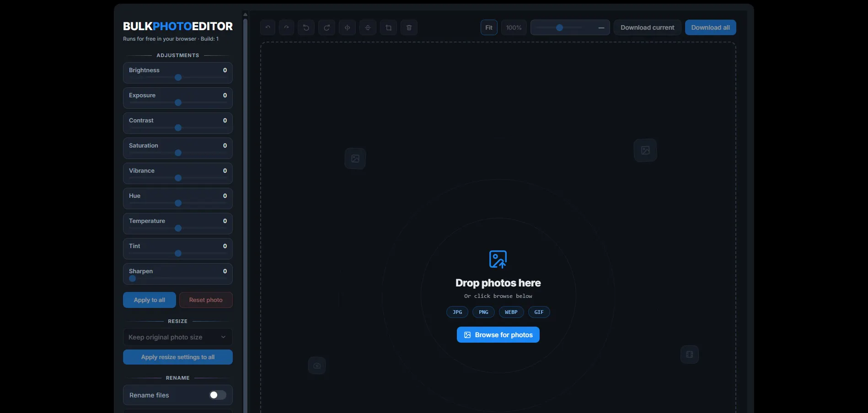The width and height of the screenshot is (868, 413).
Task: Click the minus button beside zoom slider
Action: 601,28
